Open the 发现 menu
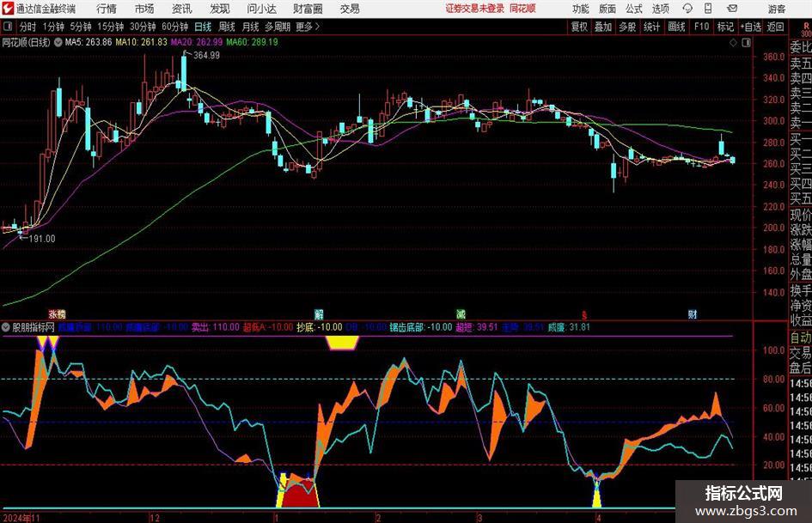This screenshot has height=523, width=812. pyautogui.click(x=220, y=9)
